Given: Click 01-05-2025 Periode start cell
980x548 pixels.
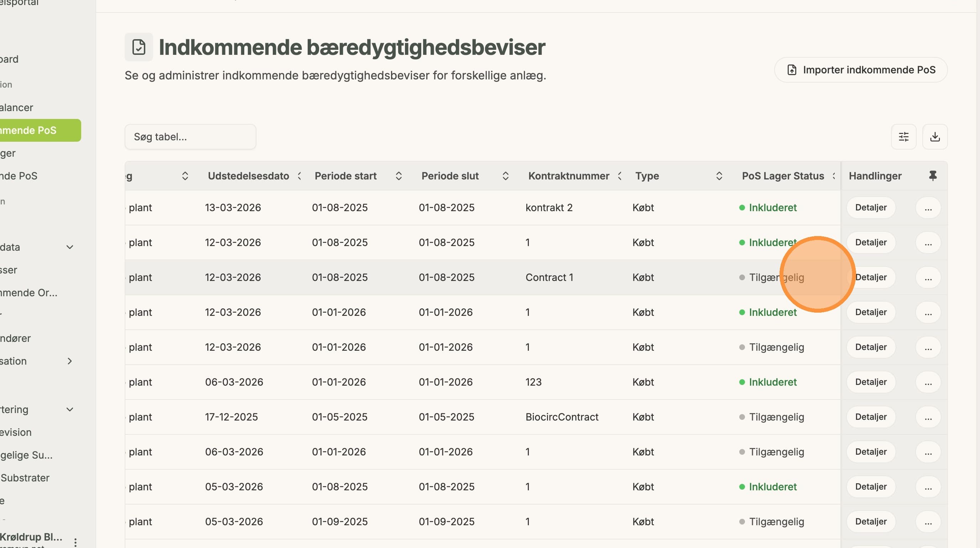Looking at the screenshot, I should click(x=339, y=417).
